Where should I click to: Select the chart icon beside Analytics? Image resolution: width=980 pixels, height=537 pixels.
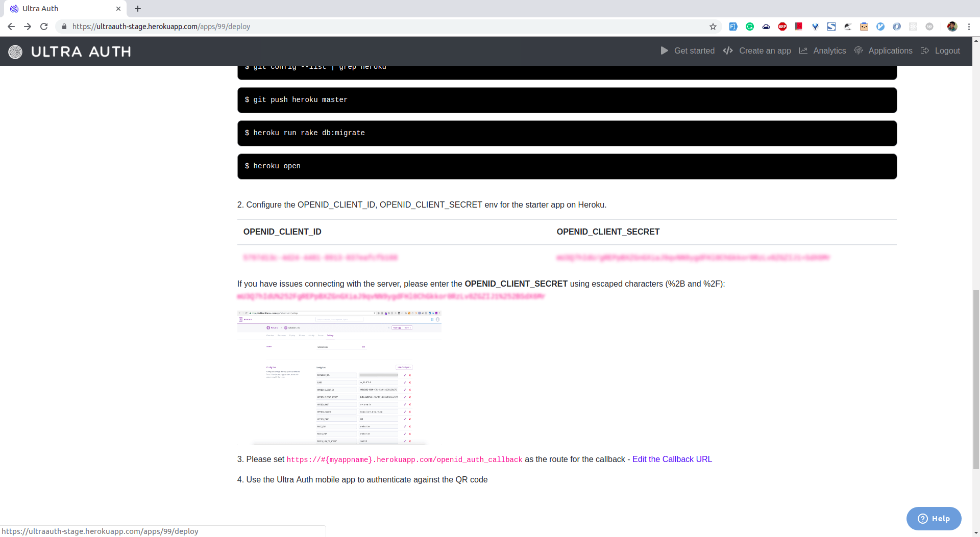click(804, 50)
